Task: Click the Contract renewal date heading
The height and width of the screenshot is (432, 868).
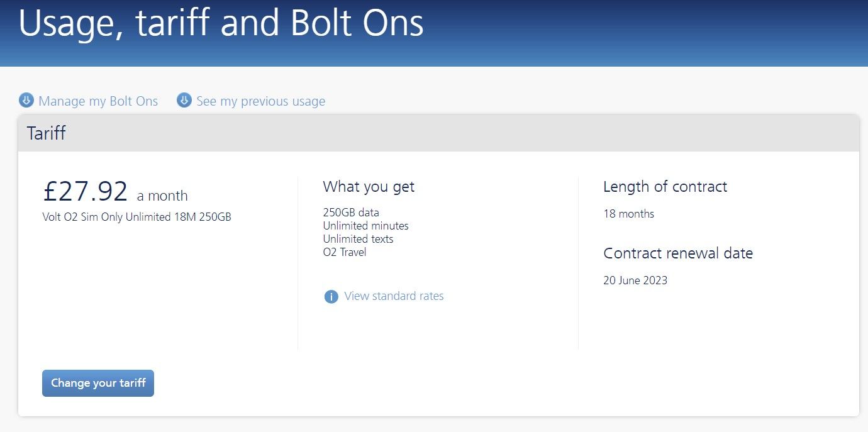Action: (x=678, y=253)
